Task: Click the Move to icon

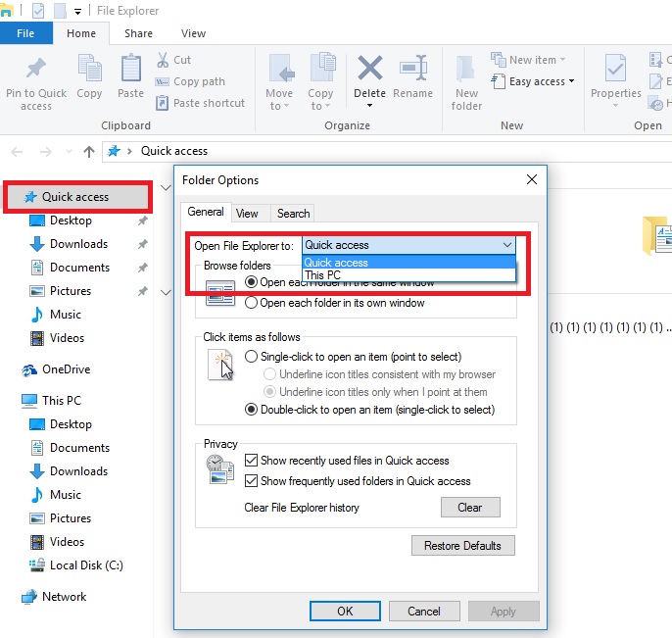Action: (x=281, y=68)
